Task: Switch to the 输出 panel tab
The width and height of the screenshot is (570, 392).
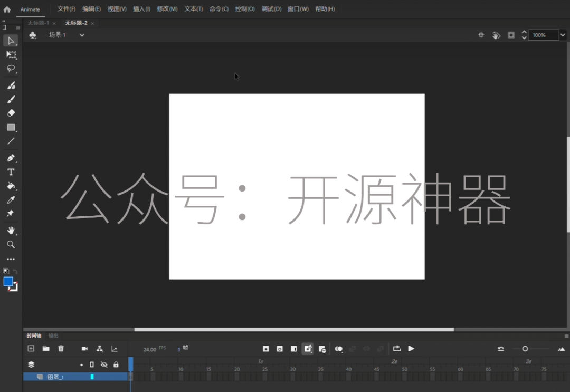Action: pos(53,336)
